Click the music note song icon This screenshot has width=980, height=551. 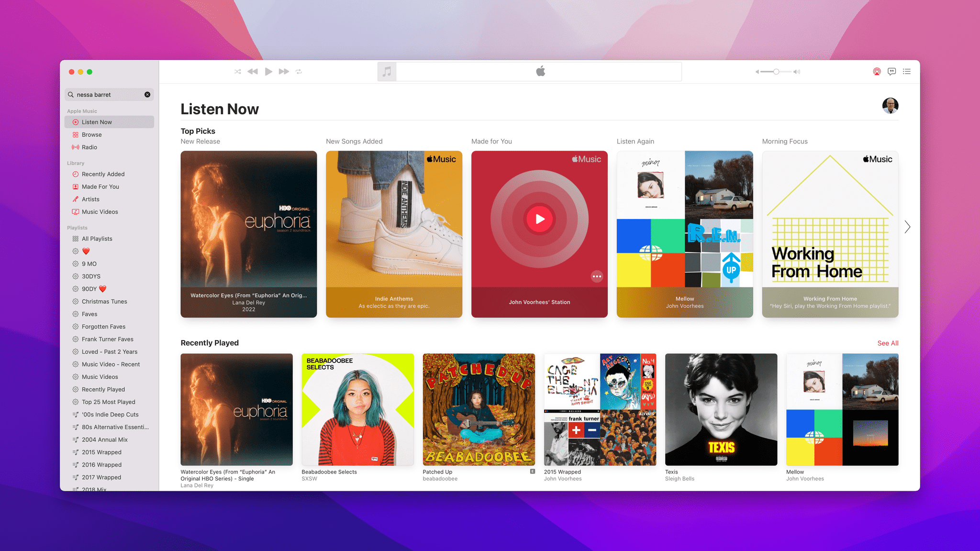tap(387, 71)
